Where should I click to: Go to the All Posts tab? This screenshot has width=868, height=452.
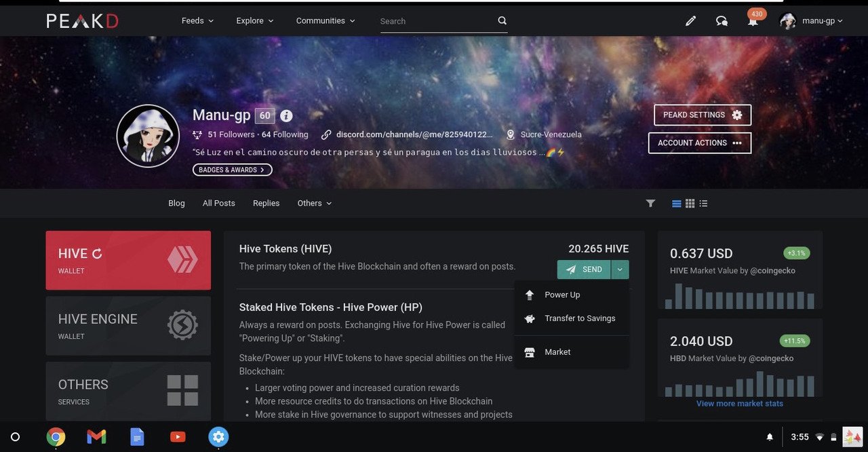(x=219, y=203)
